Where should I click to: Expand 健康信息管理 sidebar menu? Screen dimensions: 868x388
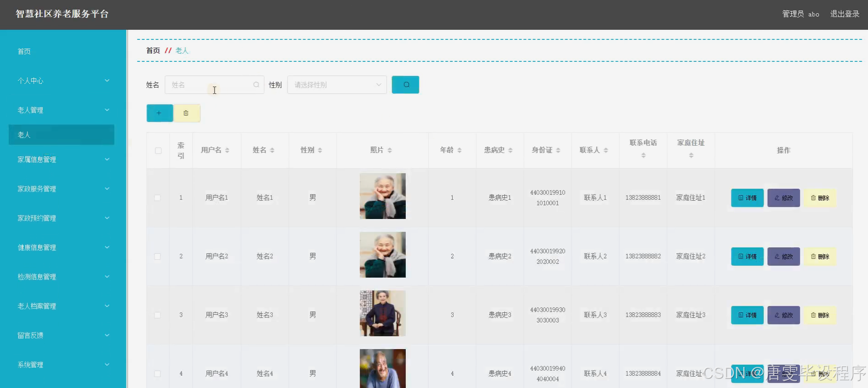coord(63,247)
